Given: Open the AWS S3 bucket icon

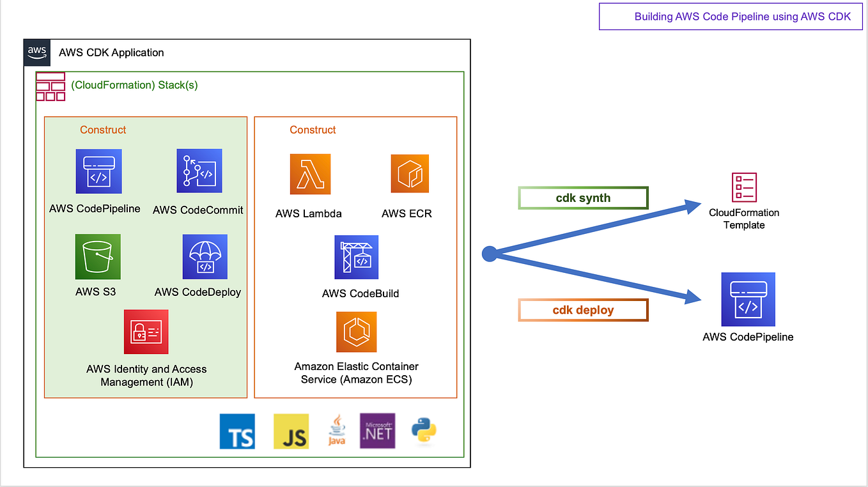Looking at the screenshot, I should pyautogui.click(x=97, y=257).
